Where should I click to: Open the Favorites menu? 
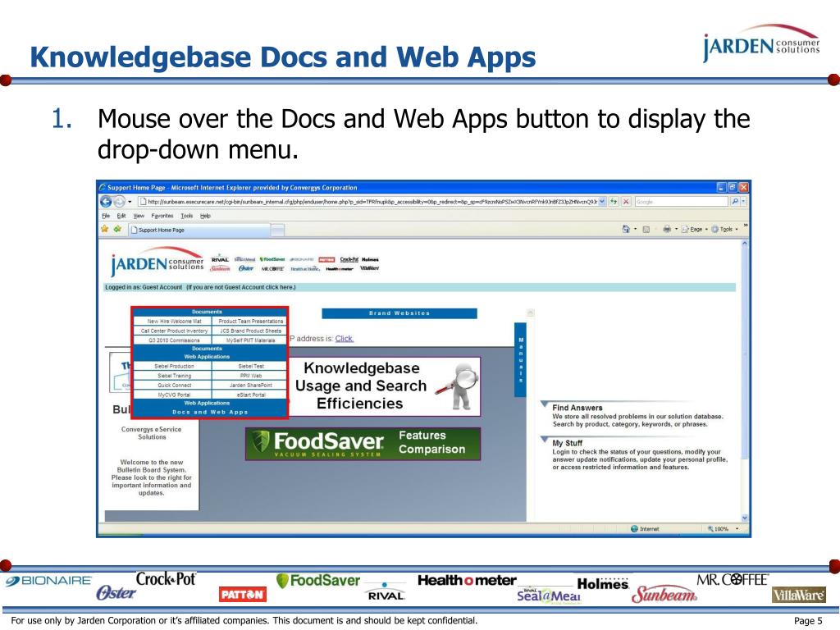point(162,216)
